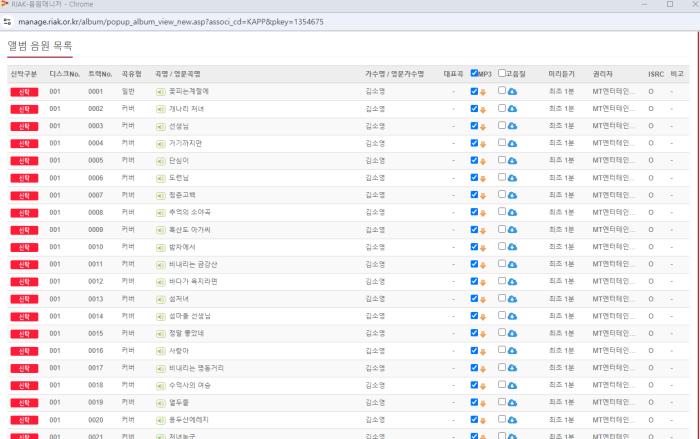Play preview of track 0020
The width and height of the screenshot is (700, 439).
click(161, 420)
